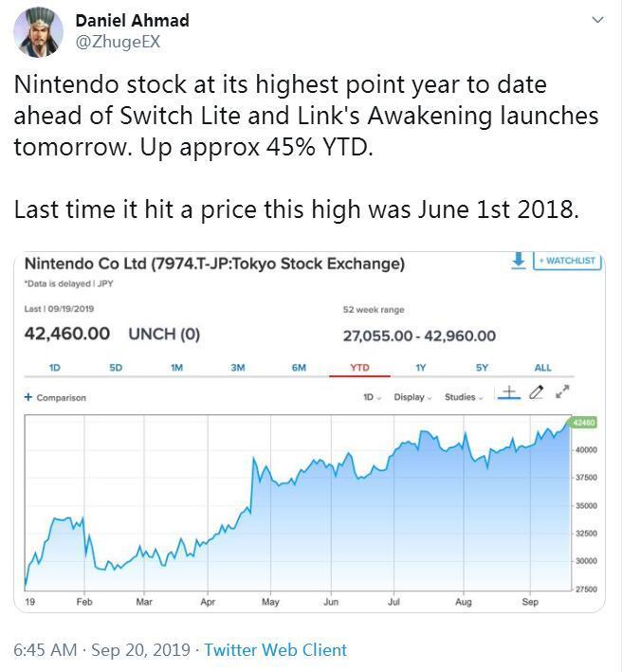Click Daniel Ahmad's profile avatar
Screen dimensions: 622x672
point(38,32)
